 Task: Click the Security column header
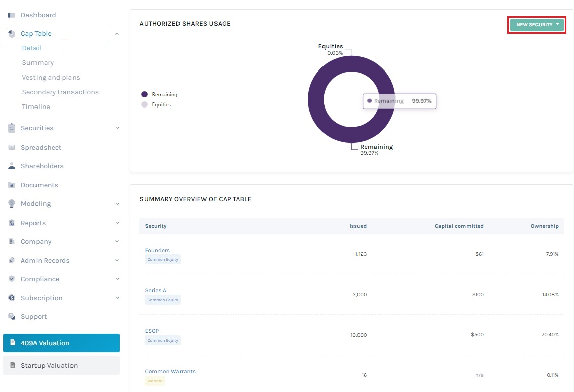(156, 226)
